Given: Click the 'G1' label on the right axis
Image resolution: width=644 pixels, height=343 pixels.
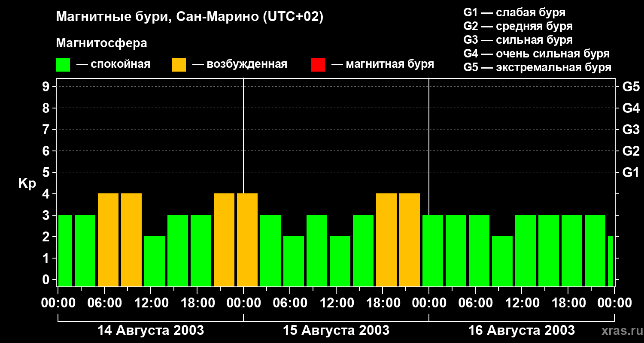Looking at the screenshot, I should point(631,172).
